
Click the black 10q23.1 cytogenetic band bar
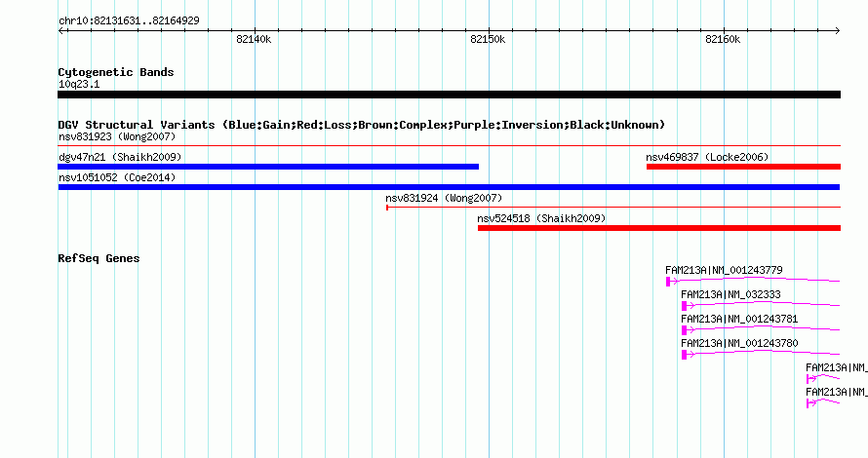pos(449,95)
